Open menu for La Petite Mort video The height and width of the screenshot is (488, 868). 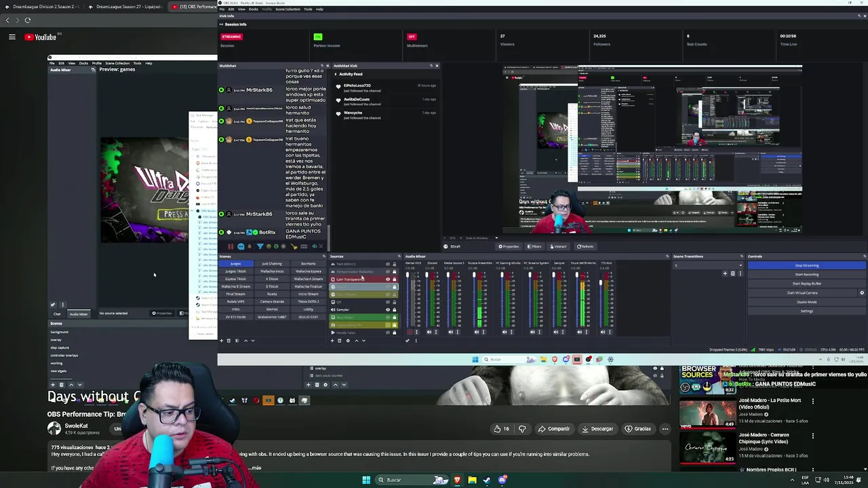coord(812,401)
